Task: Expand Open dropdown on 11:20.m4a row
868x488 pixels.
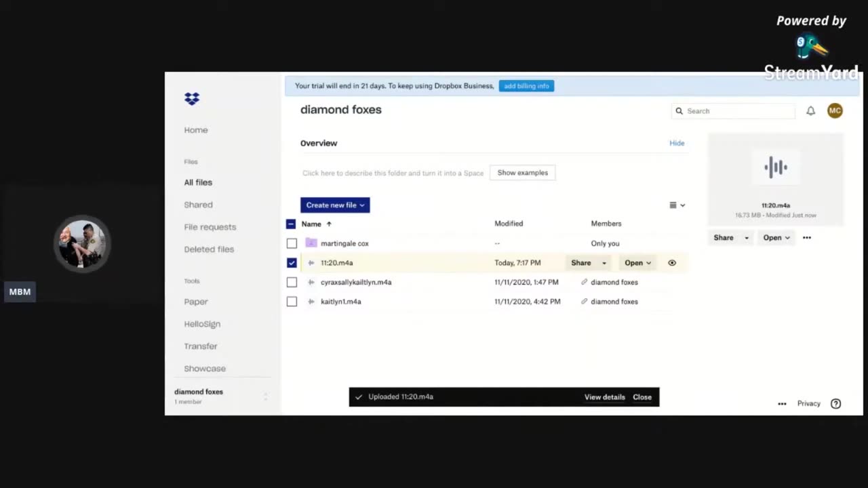Action: click(637, 263)
